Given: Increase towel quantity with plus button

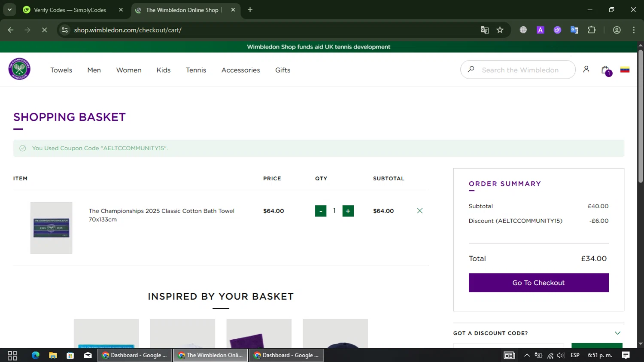Looking at the screenshot, I should [348, 211].
